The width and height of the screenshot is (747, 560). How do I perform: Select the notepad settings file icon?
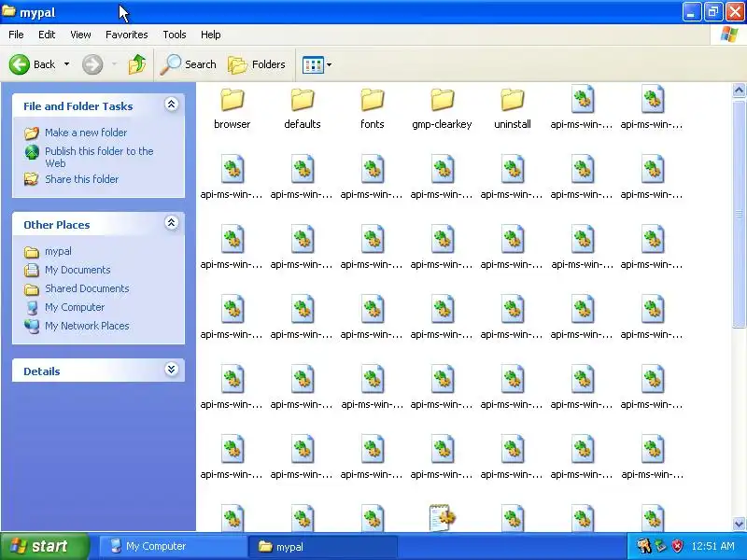[x=442, y=517]
